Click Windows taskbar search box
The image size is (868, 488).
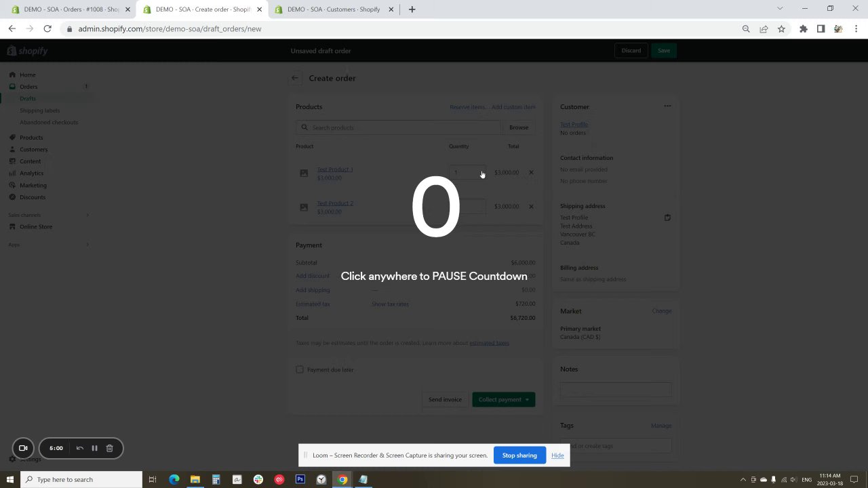point(81,479)
